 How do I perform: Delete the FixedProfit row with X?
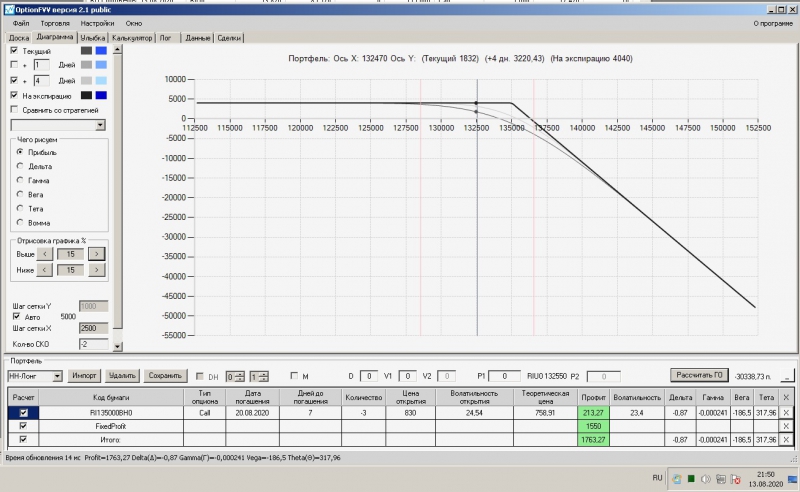click(x=786, y=426)
